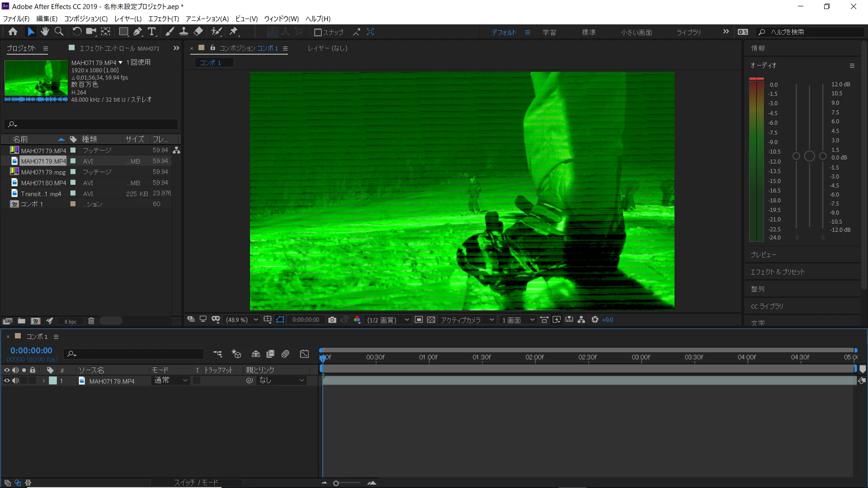Image resolution: width=868 pixels, height=488 pixels.
Task: Select the Type tool
Action: (x=152, y=32)
